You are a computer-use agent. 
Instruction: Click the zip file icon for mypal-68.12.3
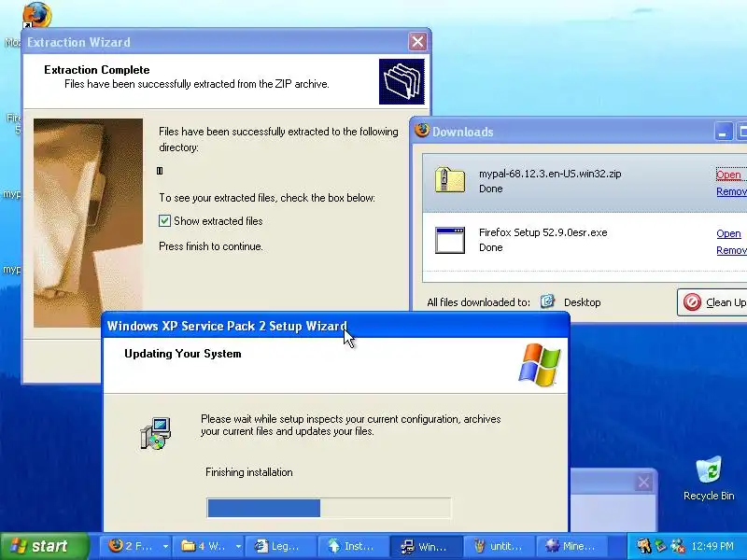(450, 180)
